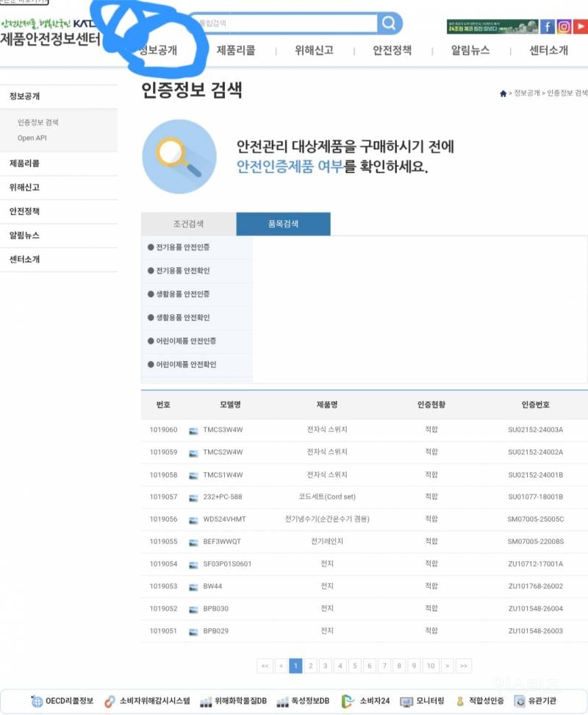Switch to 조건검색 tab
The image size is (588, 715).
(189, 224)
